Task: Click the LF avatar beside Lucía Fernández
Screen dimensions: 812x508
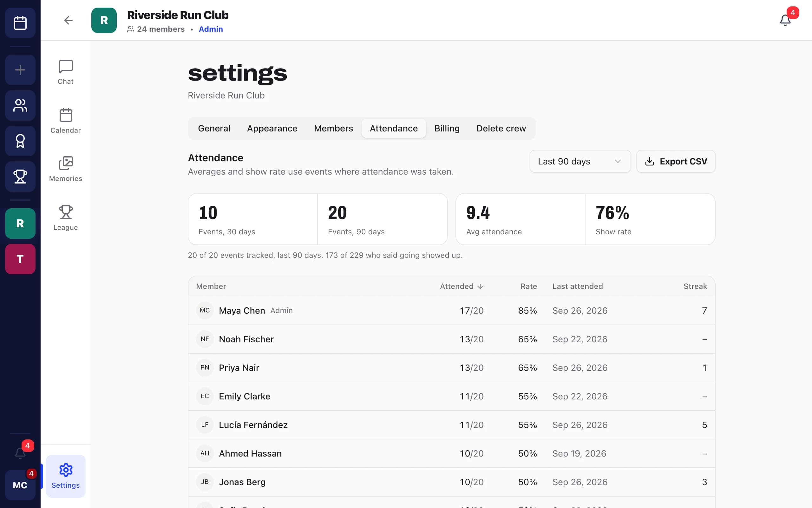Action: pyautogui.click(x=205, y=425)
